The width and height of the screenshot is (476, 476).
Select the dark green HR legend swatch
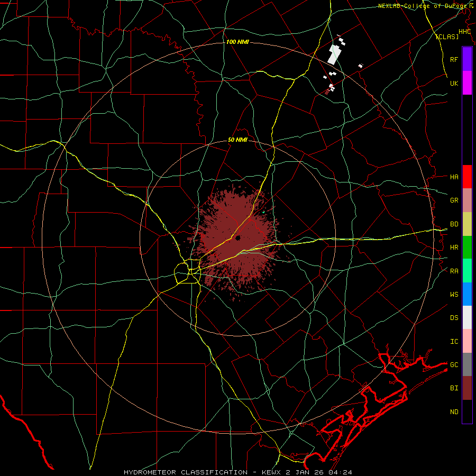coord(467,248)
